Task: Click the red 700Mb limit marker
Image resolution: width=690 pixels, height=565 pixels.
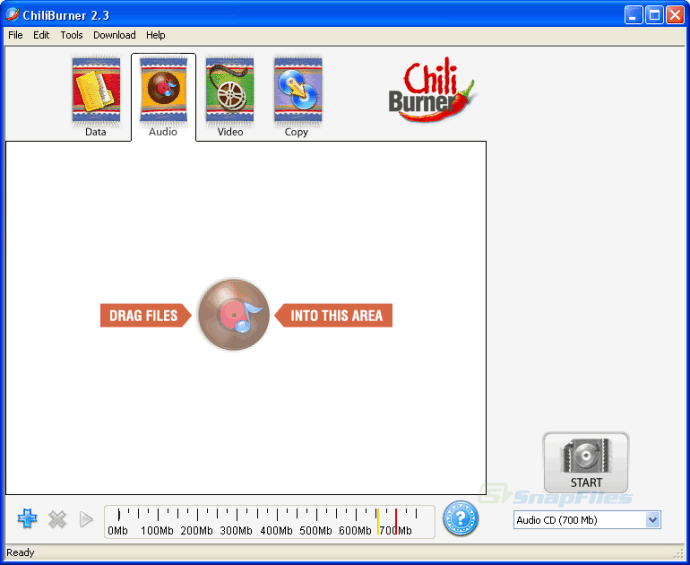Action: coord(396,521)
